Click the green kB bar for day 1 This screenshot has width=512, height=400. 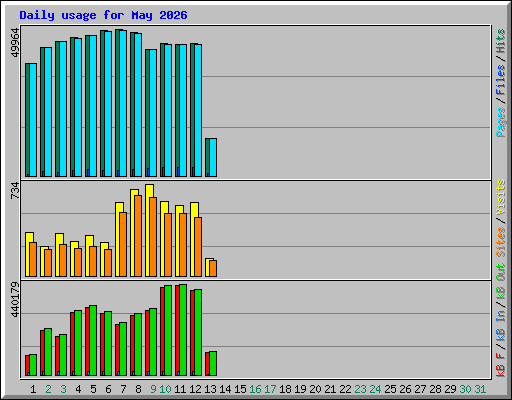33,365
